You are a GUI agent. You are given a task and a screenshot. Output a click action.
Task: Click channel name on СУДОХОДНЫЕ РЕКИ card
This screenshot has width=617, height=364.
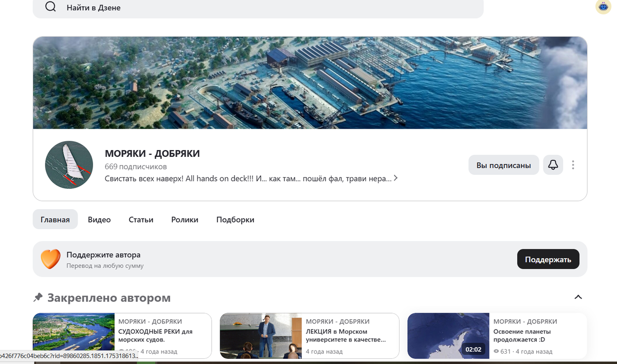tap(150, 321)
